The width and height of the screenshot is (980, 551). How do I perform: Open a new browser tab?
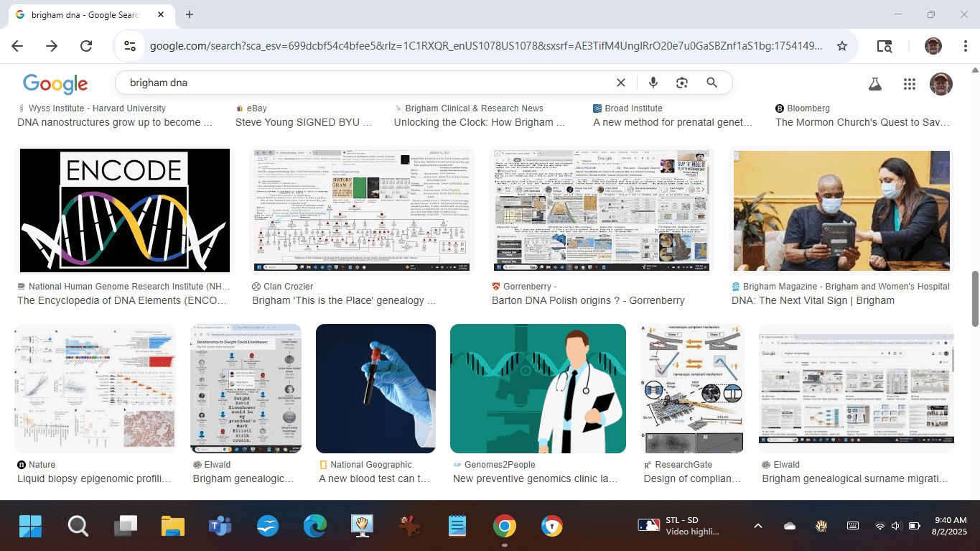pyautogui.click(x=190, y=14)
